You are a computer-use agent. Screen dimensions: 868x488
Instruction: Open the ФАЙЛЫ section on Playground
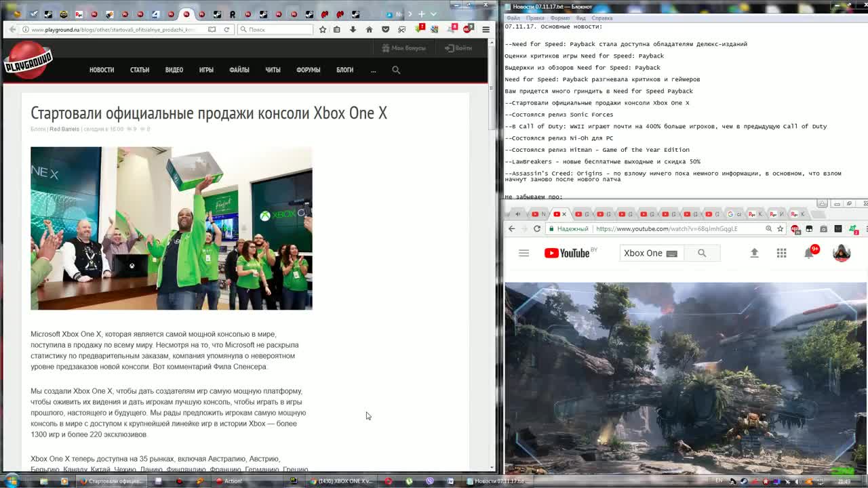(x=239, y=70)
